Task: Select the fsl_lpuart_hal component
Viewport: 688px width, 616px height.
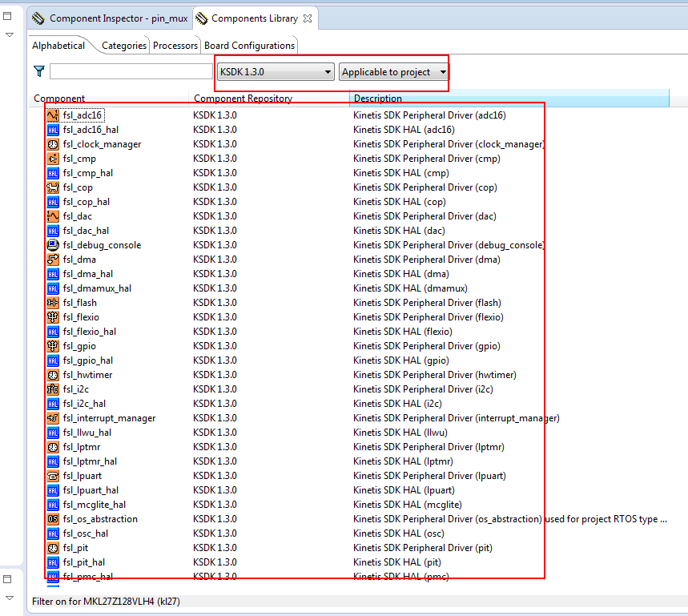Action: 91,490
